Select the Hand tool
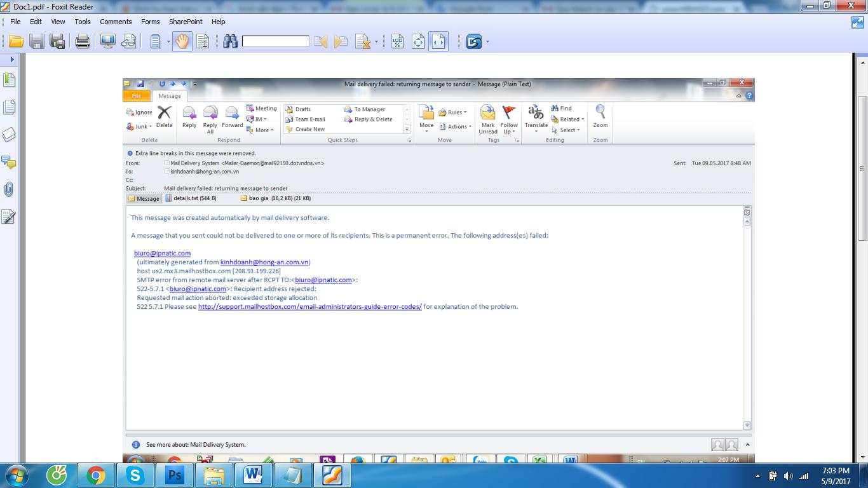Screen dimensions: 868x488 [x=182, y=42]
